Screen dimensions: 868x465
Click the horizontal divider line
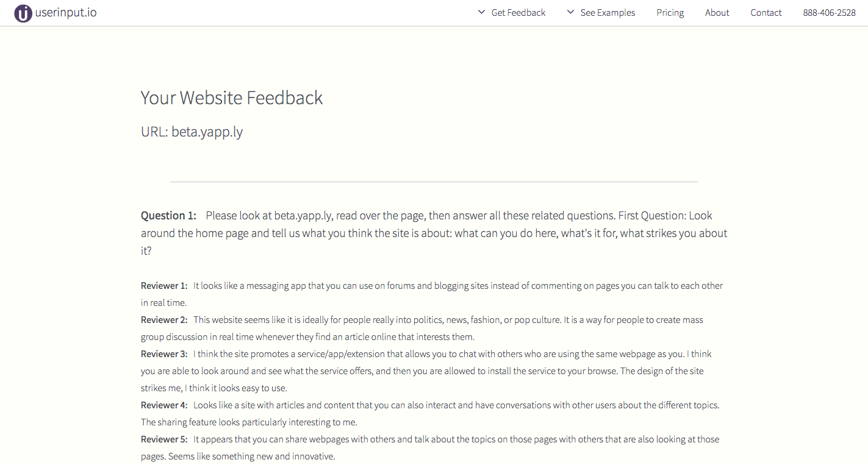tap(434, 181)
